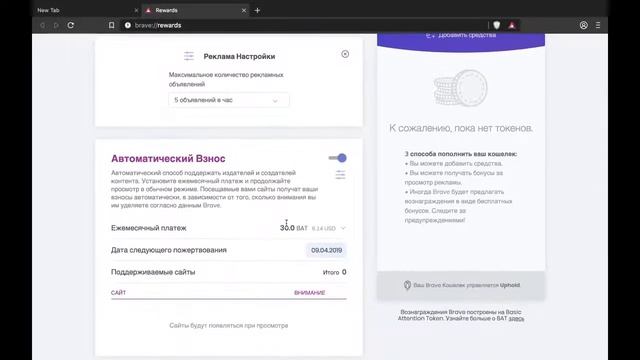Click the Реклама Настройки title
640x360 pixels.
point(239,56)
